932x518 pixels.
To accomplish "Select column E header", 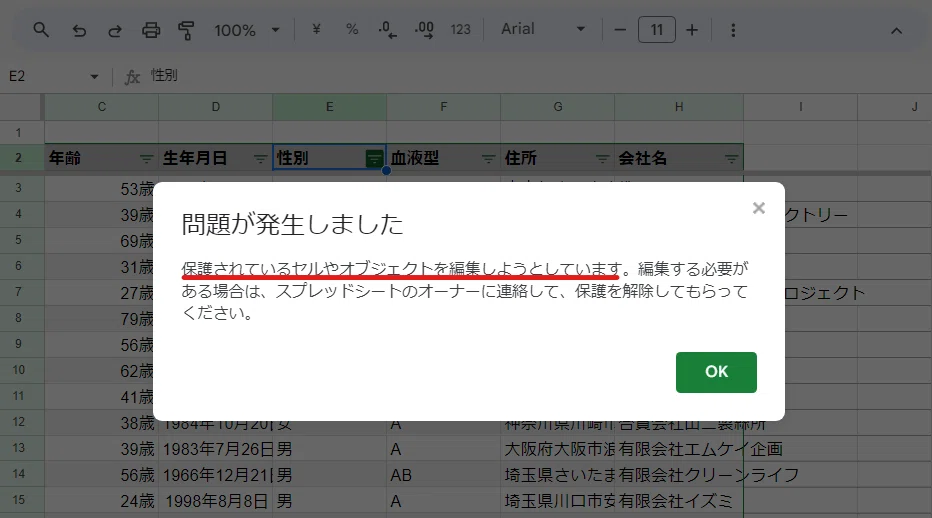I will 329,106.
